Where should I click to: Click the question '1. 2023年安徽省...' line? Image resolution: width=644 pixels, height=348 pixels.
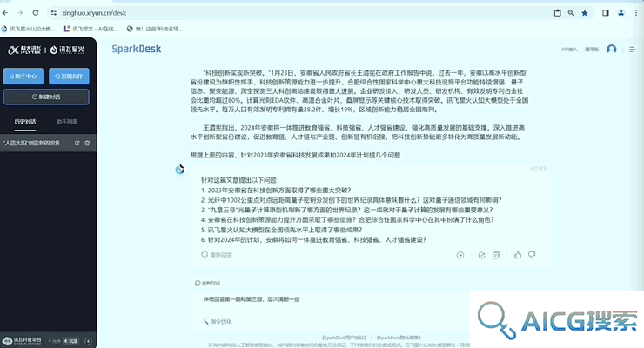[x=276, y=191]
